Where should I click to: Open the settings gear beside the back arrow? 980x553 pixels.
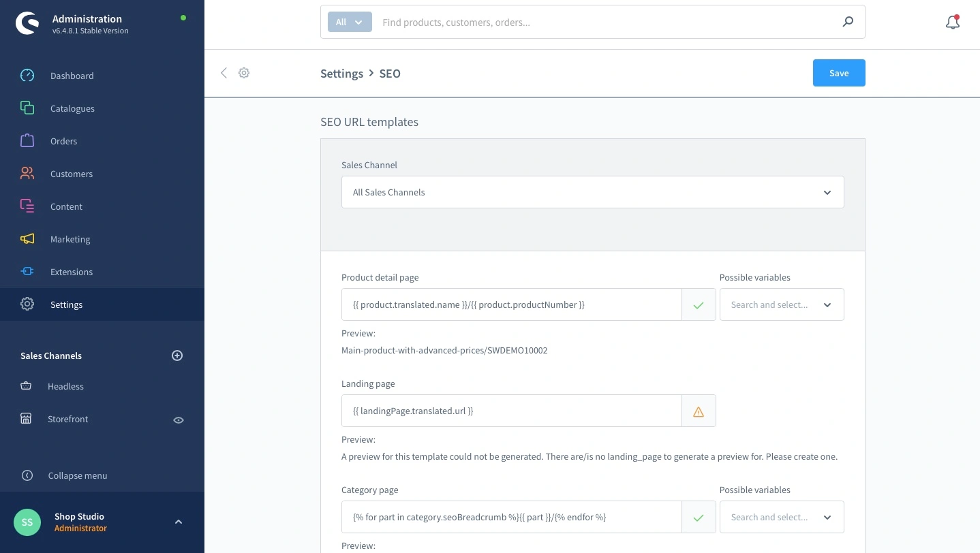coord(244,73)
